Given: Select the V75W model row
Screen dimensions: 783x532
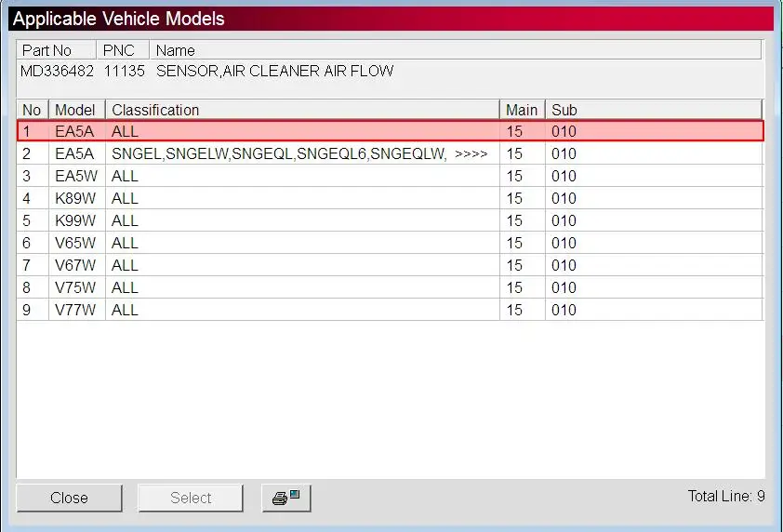Looking at the screenshot, I should 390,287.
